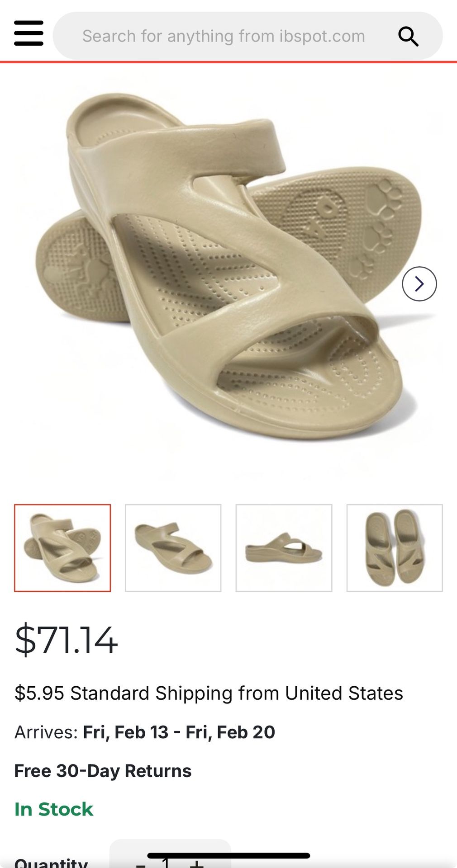Tap the $5.95 Standard Shipping info line

[x=209, y=693]
